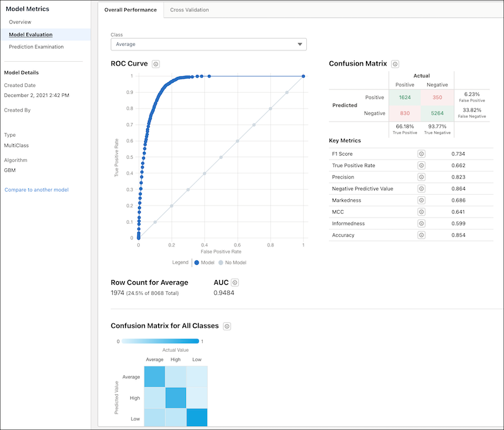
Task: Click the 0 to 1 color scale bar
Action: tap(161, 341)
